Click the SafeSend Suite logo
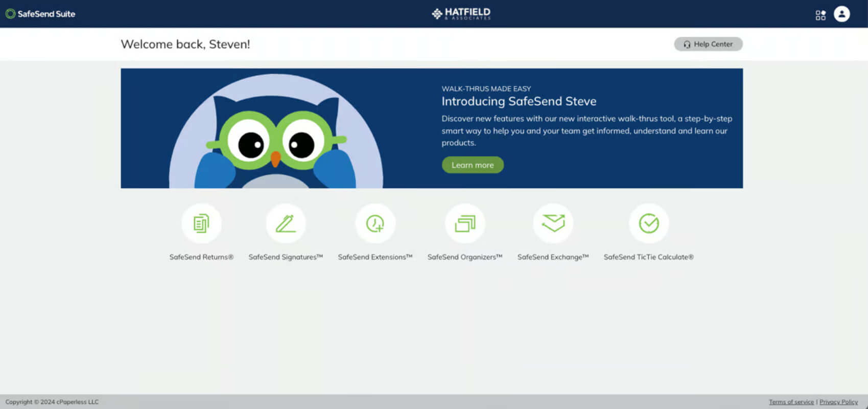Screen dimensions: 868x409 pos(40,14)
